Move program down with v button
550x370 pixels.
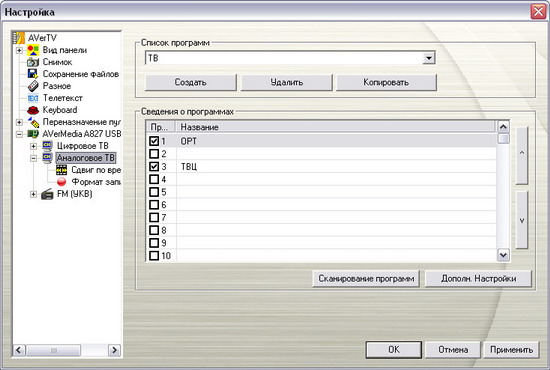(522, 220)
